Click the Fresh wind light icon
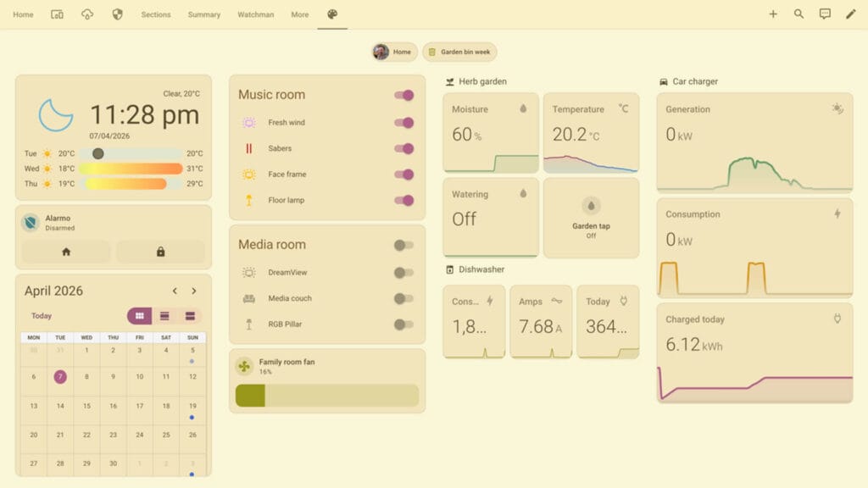868x488 pixels. point(249,122)
